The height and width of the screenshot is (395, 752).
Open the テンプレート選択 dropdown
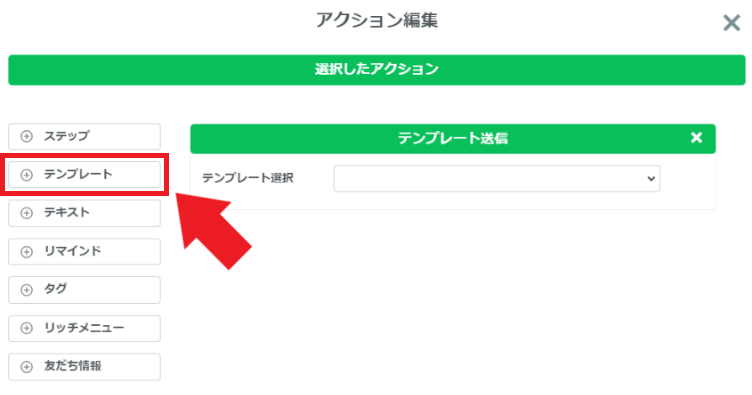[x=497, y=178]
